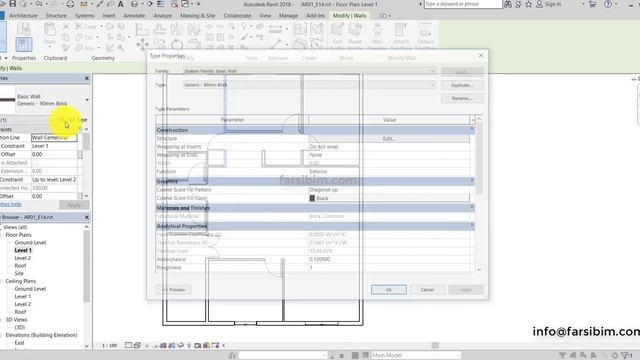Screen dimensions: 640x360
Task: Open the Collaborate ribbon tab
Action: point(237,16)
